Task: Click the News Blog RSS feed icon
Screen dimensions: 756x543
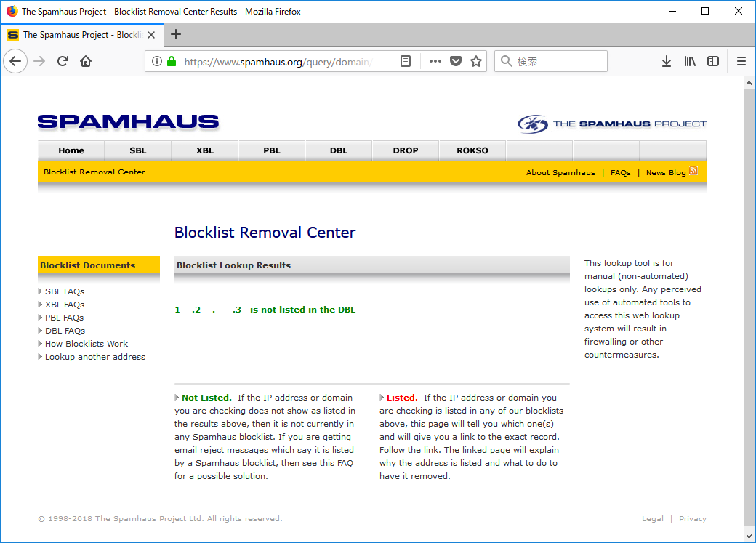Action: 693,171
